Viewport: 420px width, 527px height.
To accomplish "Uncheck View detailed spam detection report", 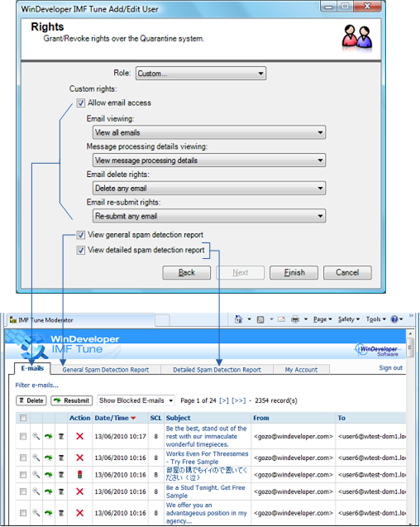I will pos(81,250).
